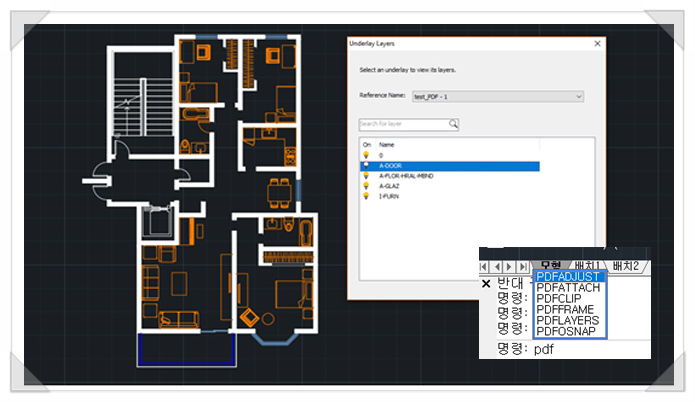Jump to last layout tab arrow
The image size is (695, 402).
tap(523, 266)
